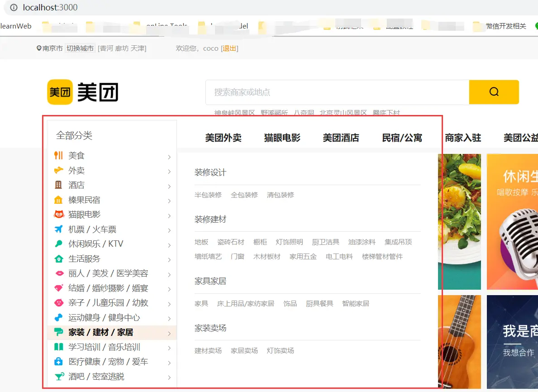Click the 生活服务 green house icon
The height and width of the screenshot is (392, 538).
[59, 258]
